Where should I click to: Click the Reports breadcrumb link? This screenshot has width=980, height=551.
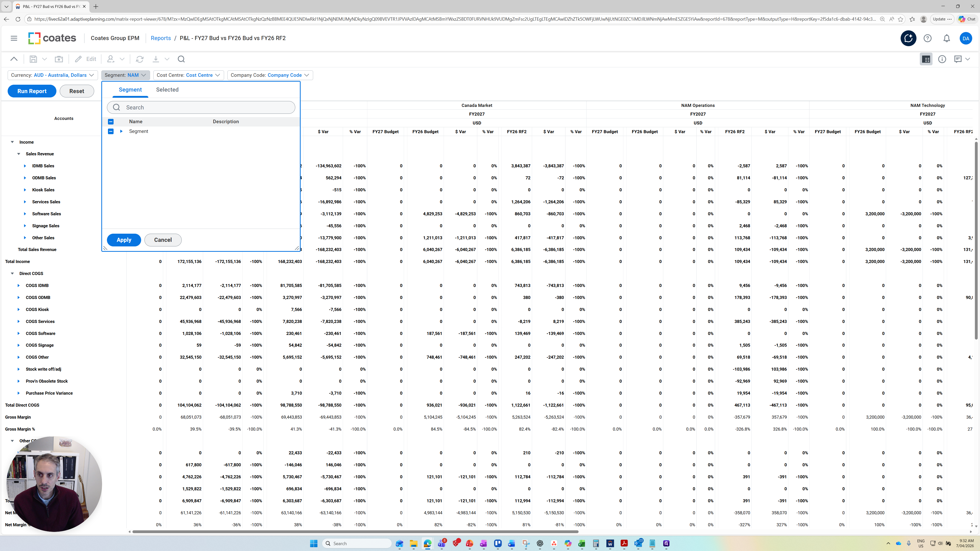(x=161, y=38)
